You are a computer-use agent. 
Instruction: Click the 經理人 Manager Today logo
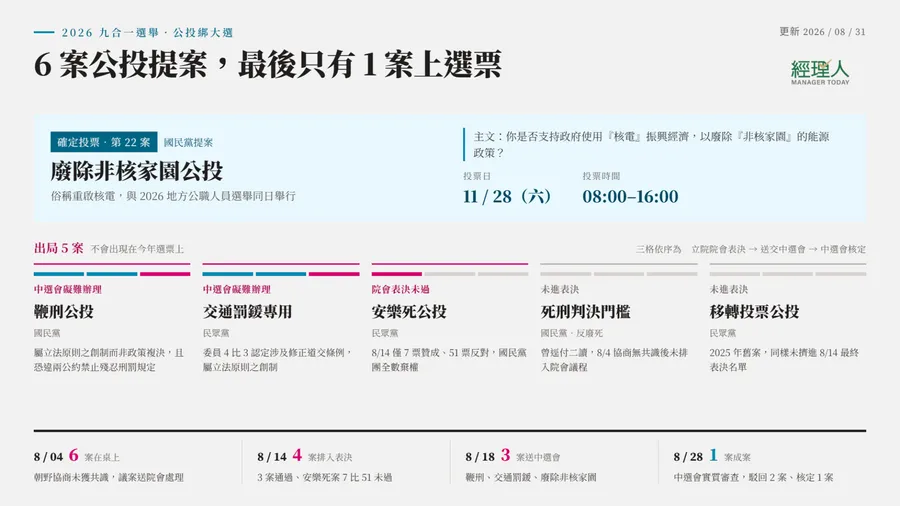pyautogui.click(x=820, y=72)
